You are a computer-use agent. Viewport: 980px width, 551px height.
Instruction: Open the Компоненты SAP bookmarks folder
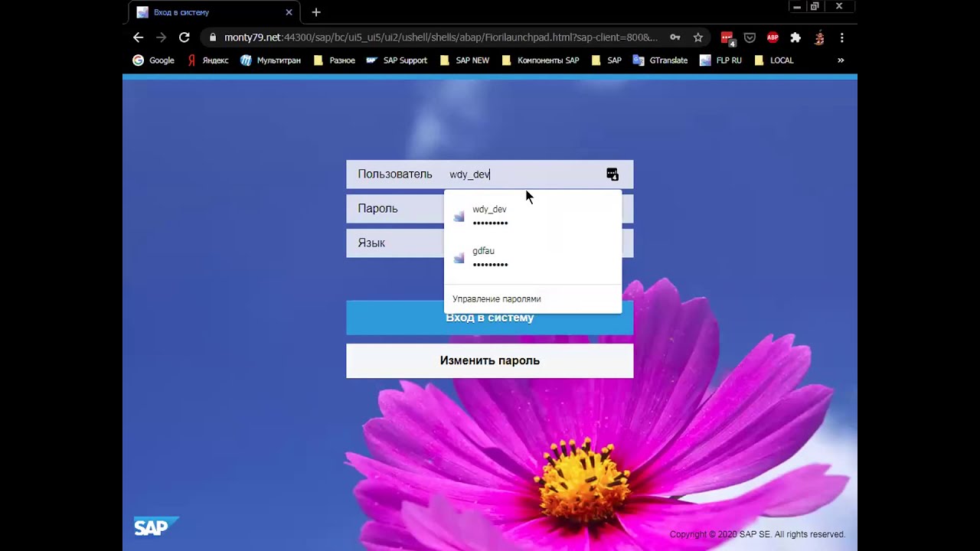tap(540, 60)
